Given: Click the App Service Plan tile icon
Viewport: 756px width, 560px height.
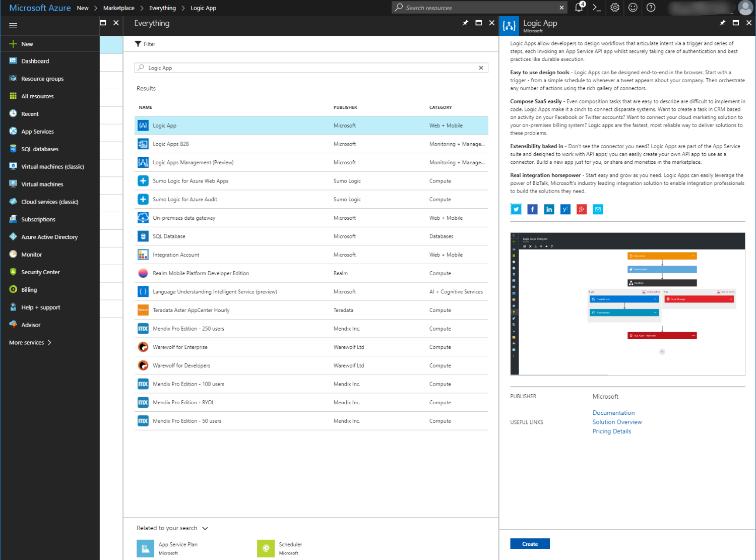Looking at the screenshot, I should [146, 548].
